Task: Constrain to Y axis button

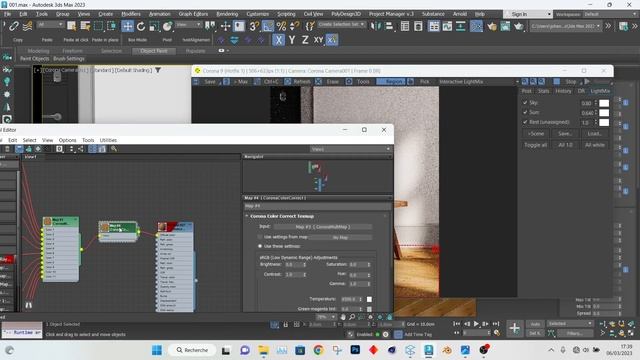Action: (x=292, y=40)
